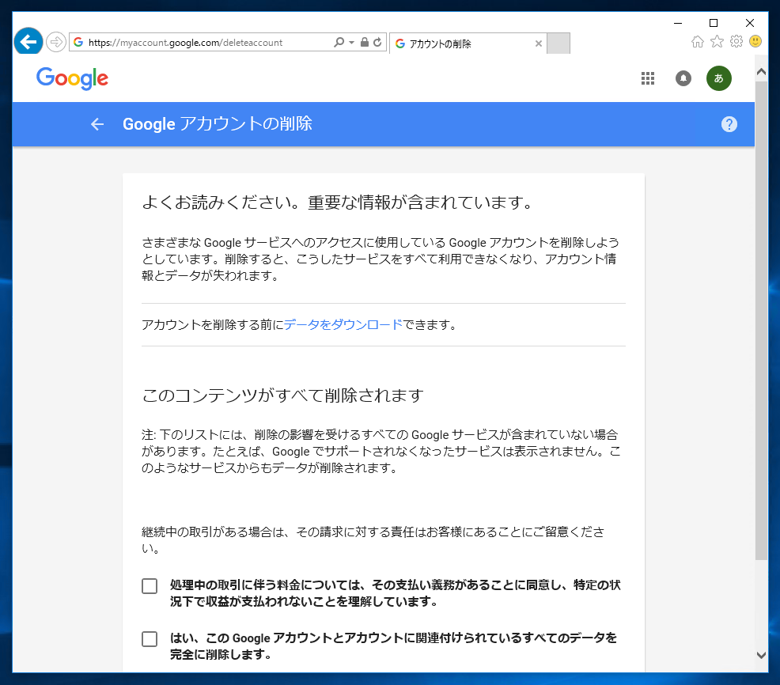
Task: Open Google notifications bell
Action: click(683, 78)
